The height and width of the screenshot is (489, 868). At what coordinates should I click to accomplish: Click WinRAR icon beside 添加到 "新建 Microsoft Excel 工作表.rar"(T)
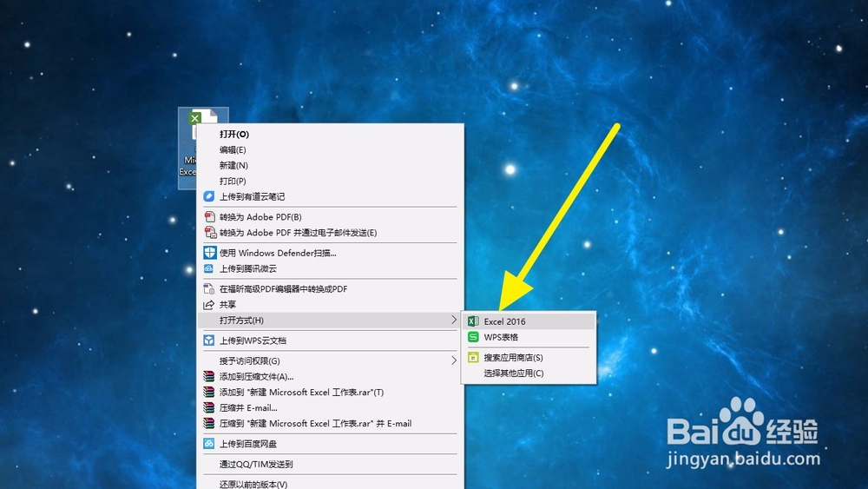208,392
